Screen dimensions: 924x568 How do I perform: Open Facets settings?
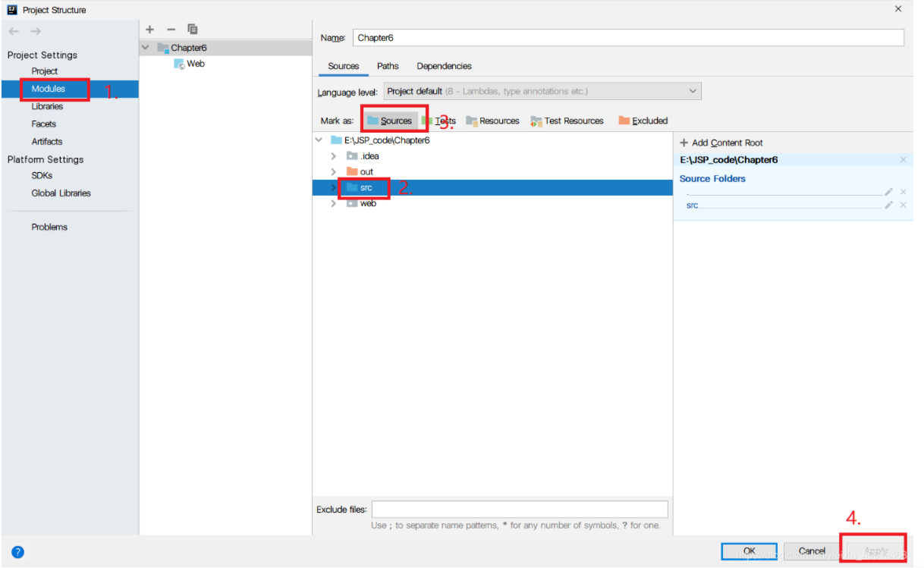click(44, 124)
